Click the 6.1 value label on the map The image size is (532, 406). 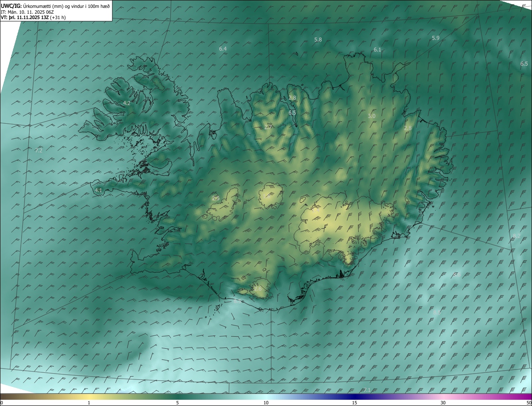[377, 49]
